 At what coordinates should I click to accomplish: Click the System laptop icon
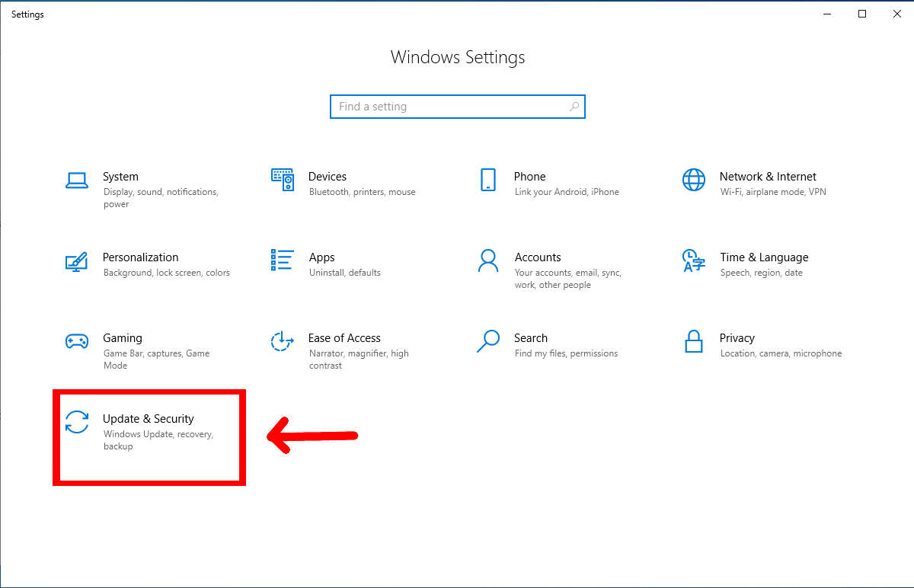tap(77, 181)
